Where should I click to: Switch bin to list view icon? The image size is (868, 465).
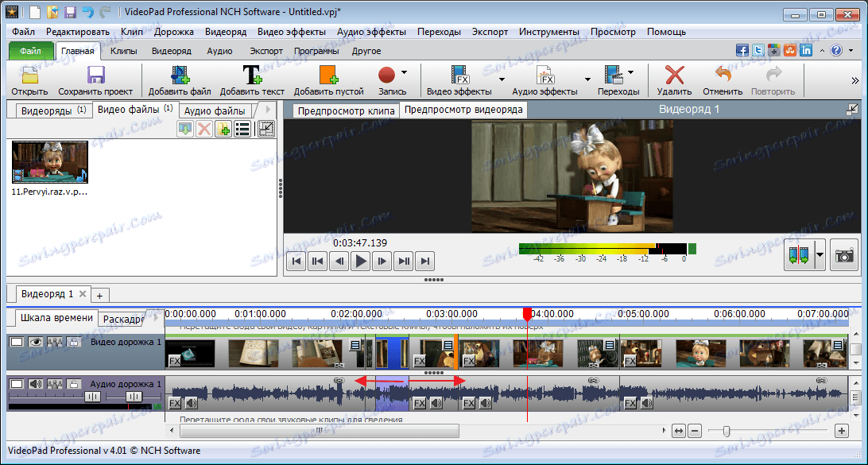242,129
